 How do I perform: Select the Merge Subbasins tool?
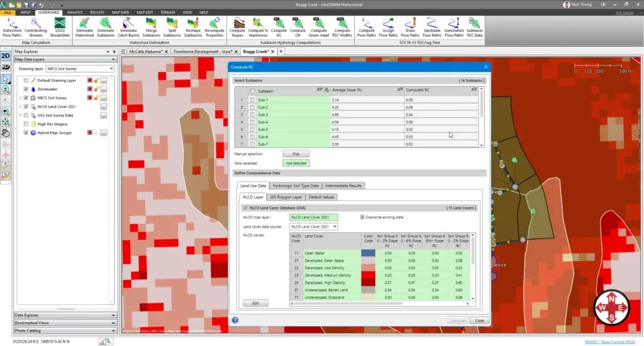[x=151, y=28]
